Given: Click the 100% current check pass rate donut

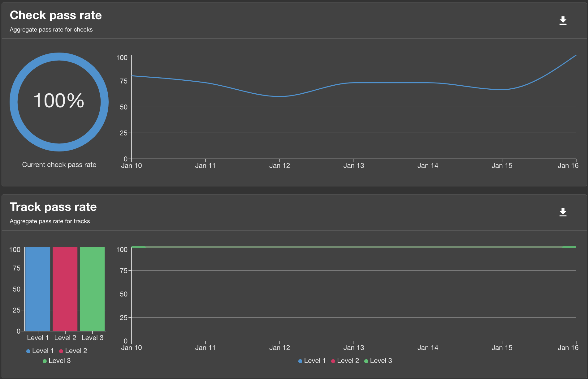Looking at the screenshot, I should (x=59, y=102).
